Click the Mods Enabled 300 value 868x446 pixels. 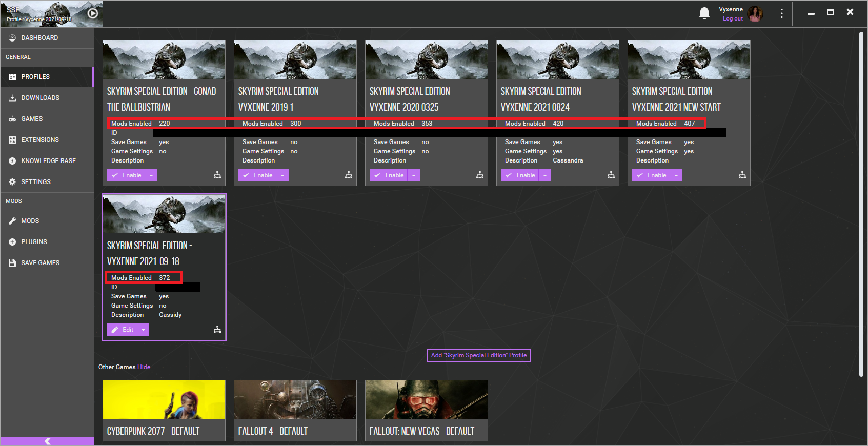(296, 124)
